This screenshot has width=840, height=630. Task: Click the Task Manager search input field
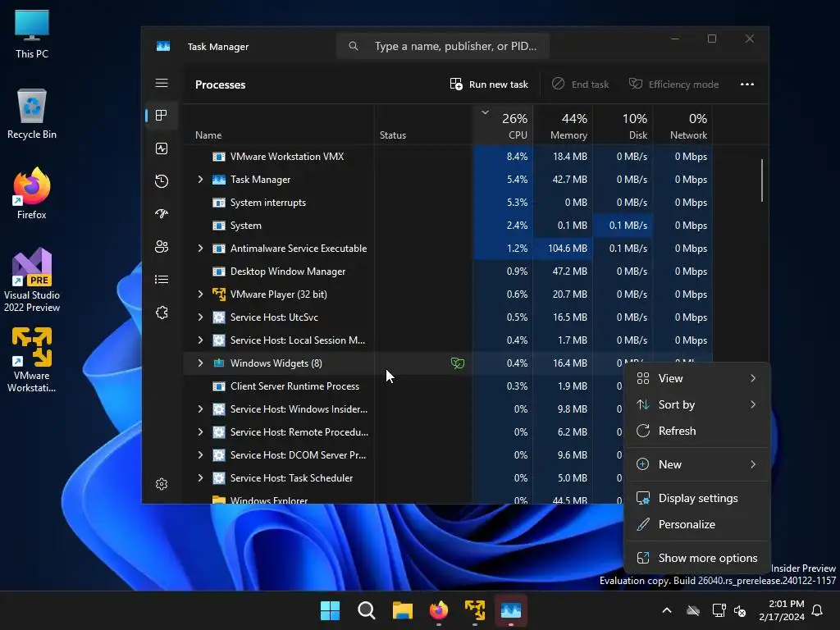[x=443, y=46]
